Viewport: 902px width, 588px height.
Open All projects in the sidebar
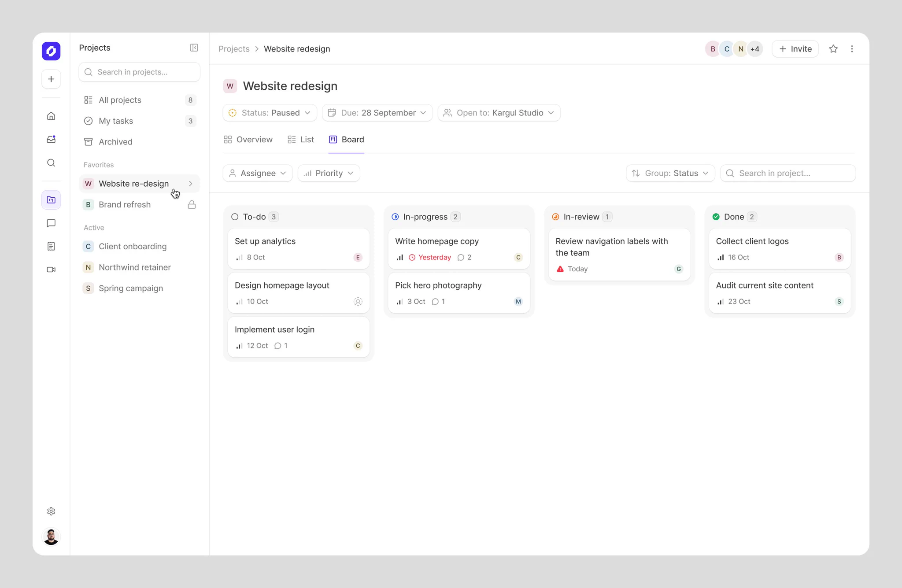140,100
